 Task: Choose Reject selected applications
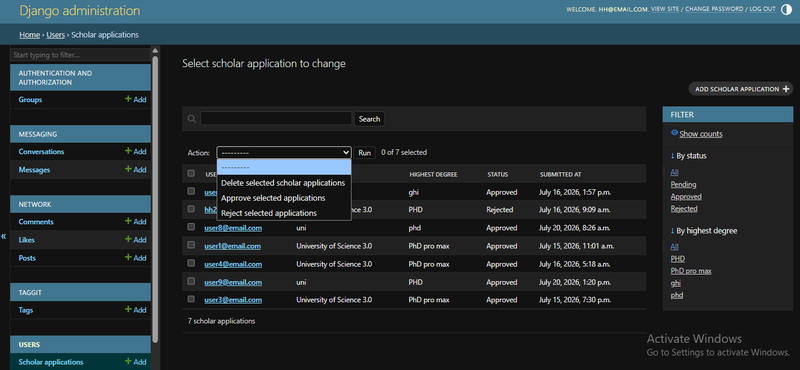coord(284,213)
